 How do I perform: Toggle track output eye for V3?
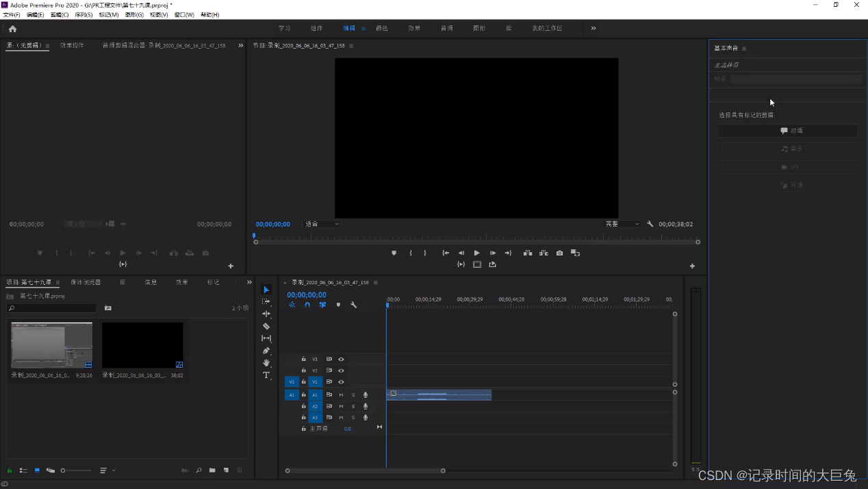tap(341, 359)
